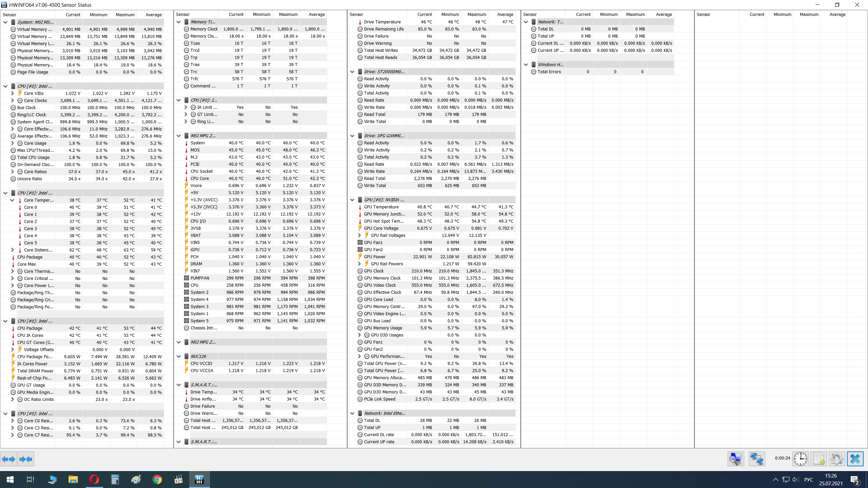868x488 pixels.
Task: Close sensors with the blue X
Action: [x=855, y=459]
